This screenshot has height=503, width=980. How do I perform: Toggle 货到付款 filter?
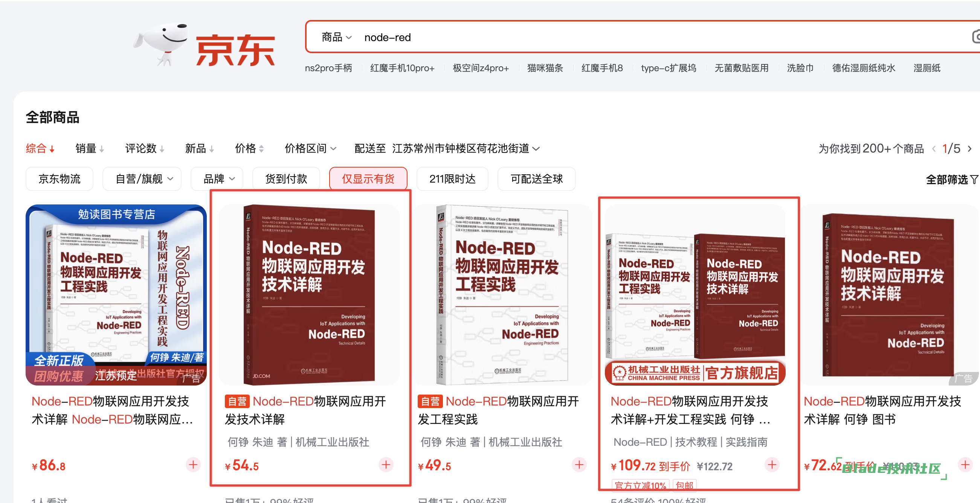click(286, 179)
